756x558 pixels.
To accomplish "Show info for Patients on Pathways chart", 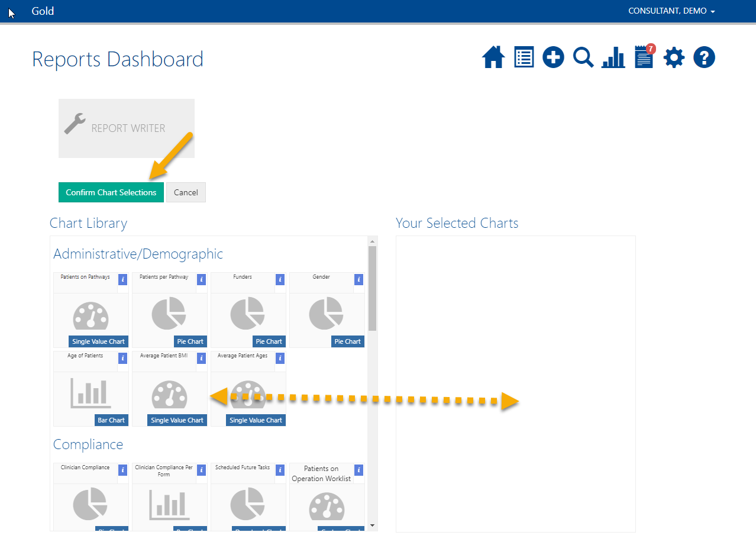I will tap(122, 279).
